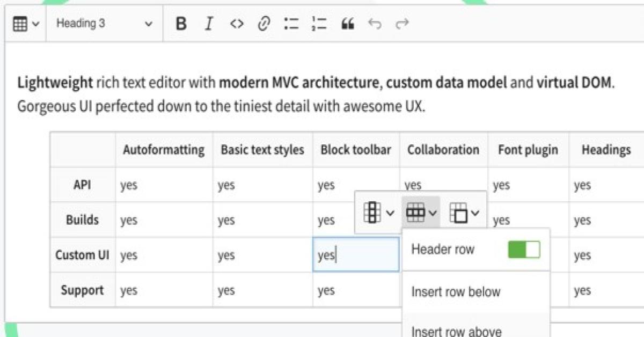Toggle the Header row switch off
The height and width of the screenshot is (337, 644).
coord(524,250)
